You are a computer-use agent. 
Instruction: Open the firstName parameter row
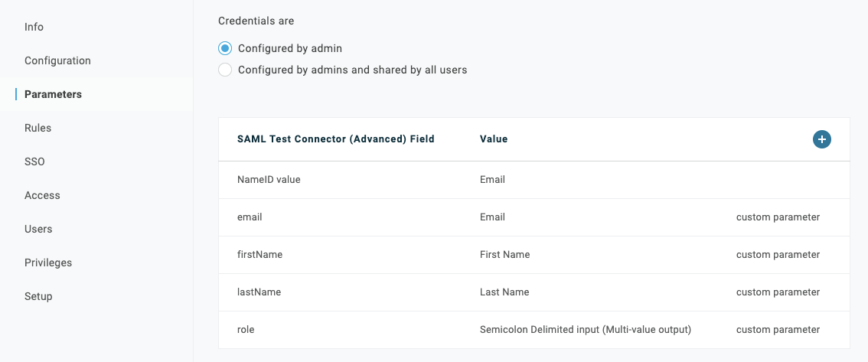pos(534,255)
